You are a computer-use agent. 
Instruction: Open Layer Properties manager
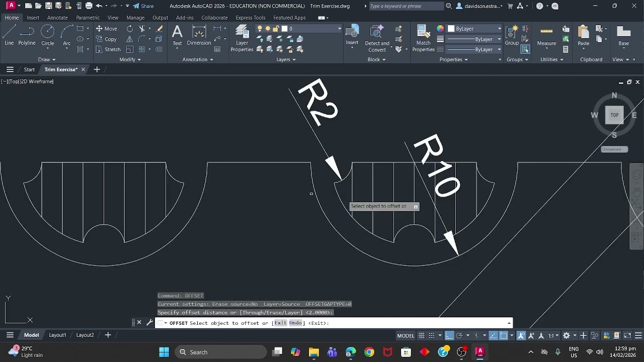(242, 38)
